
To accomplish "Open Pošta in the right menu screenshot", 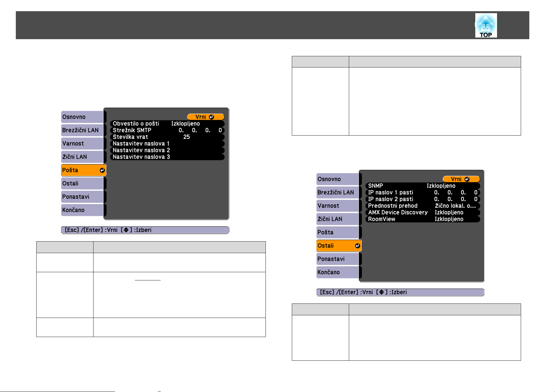I will [338, 232].
